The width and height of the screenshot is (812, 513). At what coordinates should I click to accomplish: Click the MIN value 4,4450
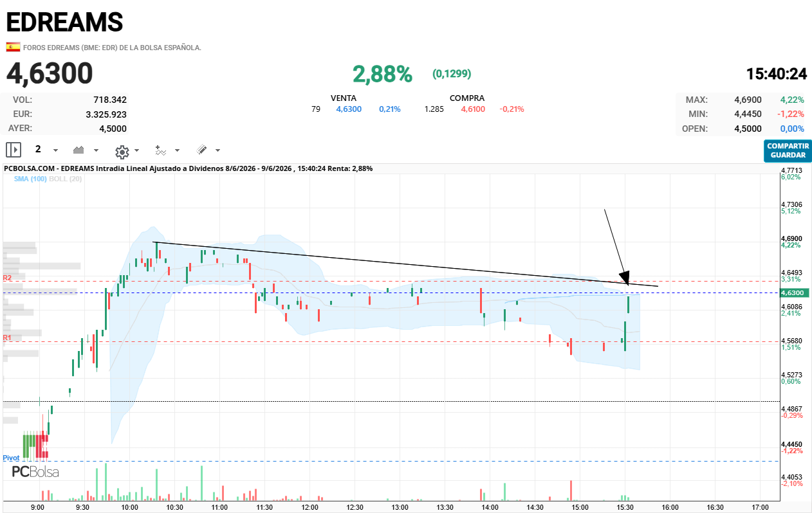coord(748,114)
